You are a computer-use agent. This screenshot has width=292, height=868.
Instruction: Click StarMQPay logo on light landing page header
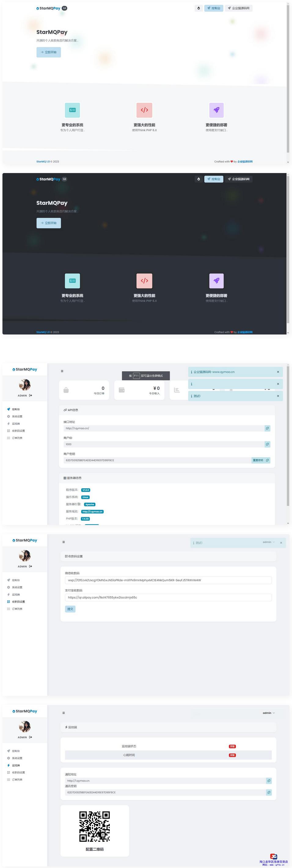48,8
